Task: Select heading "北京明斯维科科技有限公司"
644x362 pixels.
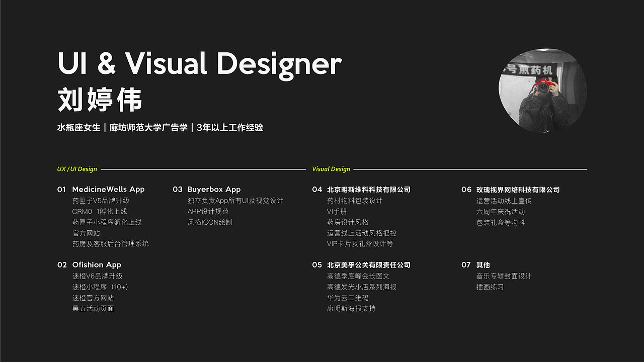Action: [x=369, y=190]
